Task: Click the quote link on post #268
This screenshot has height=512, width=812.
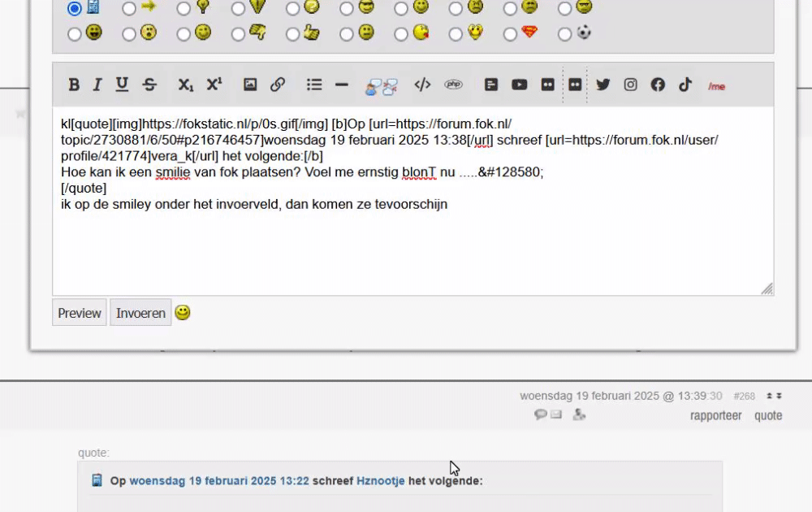Action: pyautogui.click(x=768, y=415)
